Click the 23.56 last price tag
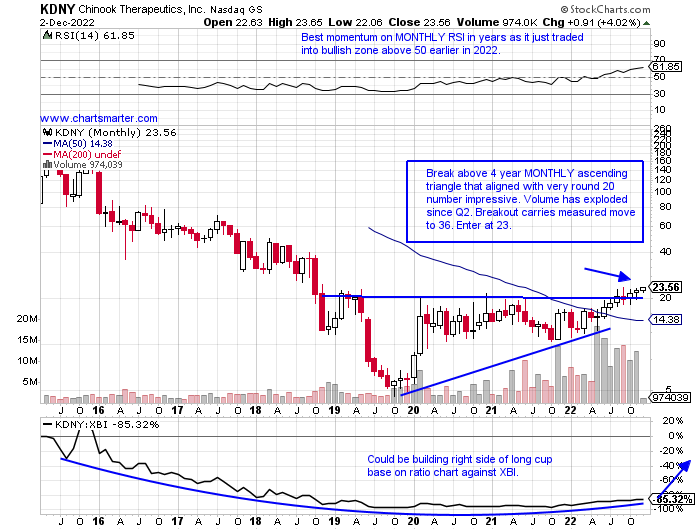Viewport: 700px width, 530px height. (x=666, y=287)
